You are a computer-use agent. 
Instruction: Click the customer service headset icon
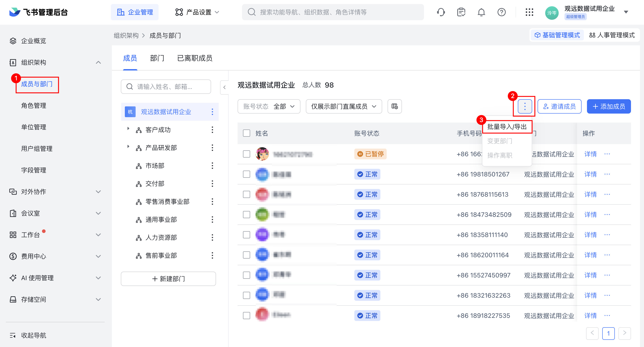pos(441,12)
